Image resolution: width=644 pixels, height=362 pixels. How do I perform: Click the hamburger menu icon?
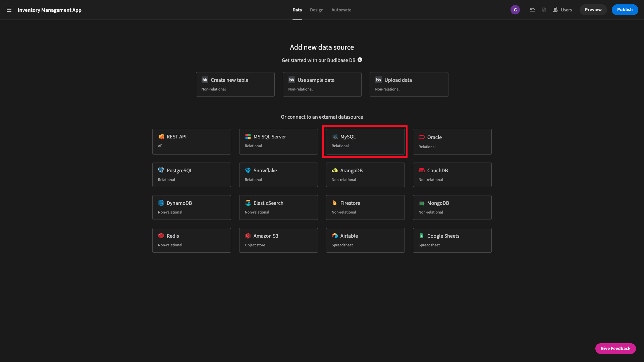click(x=9, y=10)
